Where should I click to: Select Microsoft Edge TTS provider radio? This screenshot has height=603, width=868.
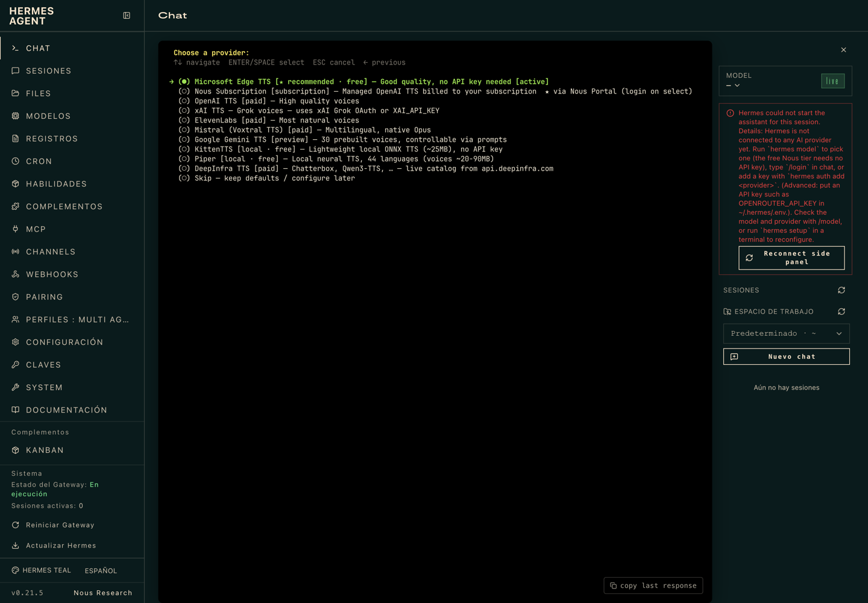point(184,82)
